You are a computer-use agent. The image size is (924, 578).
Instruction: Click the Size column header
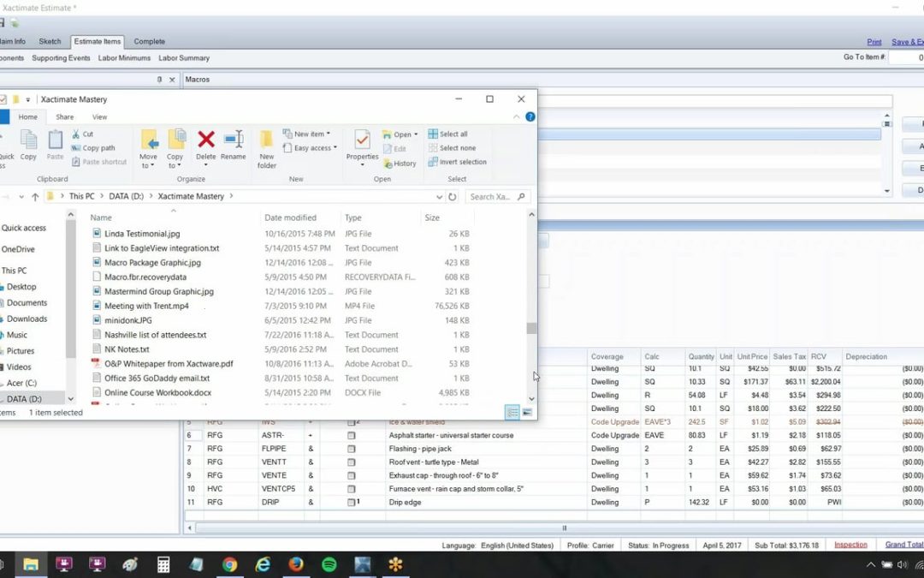(432, 217)
